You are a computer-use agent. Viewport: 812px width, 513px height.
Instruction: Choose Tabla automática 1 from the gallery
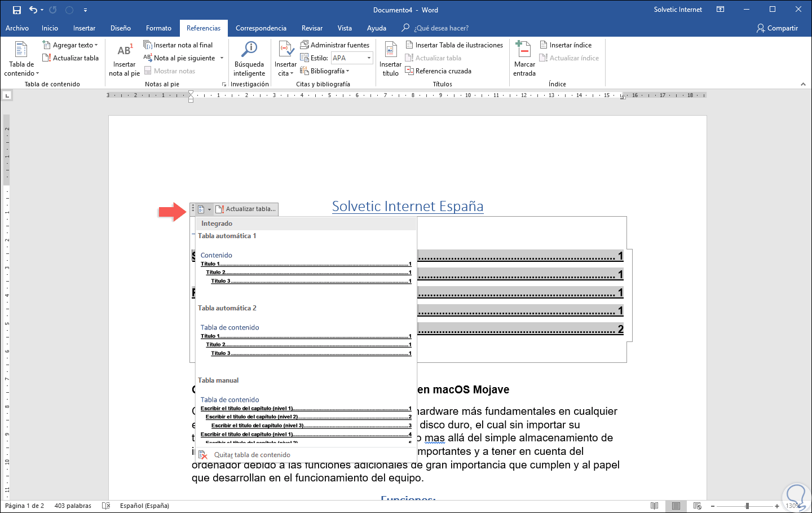tap(306, 266)
